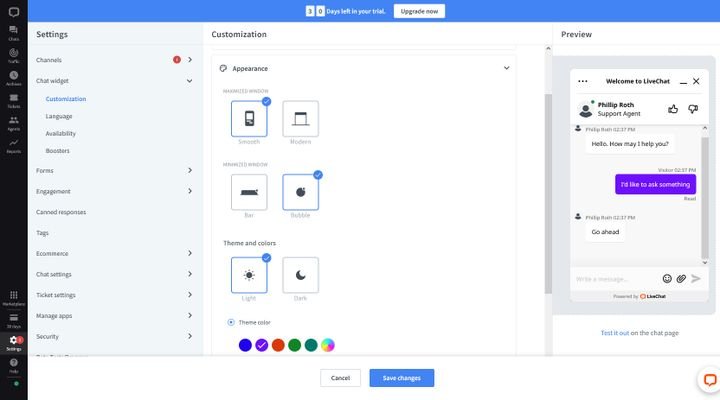Select the Modern maximized window style
The image size is (720, 400).
point(300,119)
